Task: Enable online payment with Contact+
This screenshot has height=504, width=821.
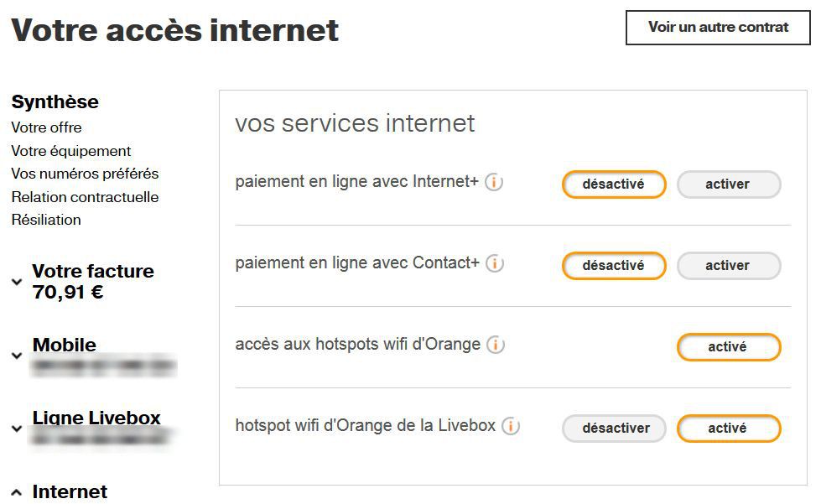Action: pyautogui.click(x=728, y=266)
